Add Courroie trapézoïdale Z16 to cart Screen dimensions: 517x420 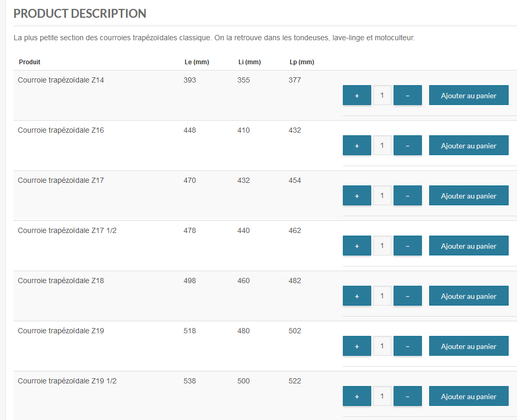(468, 146)
